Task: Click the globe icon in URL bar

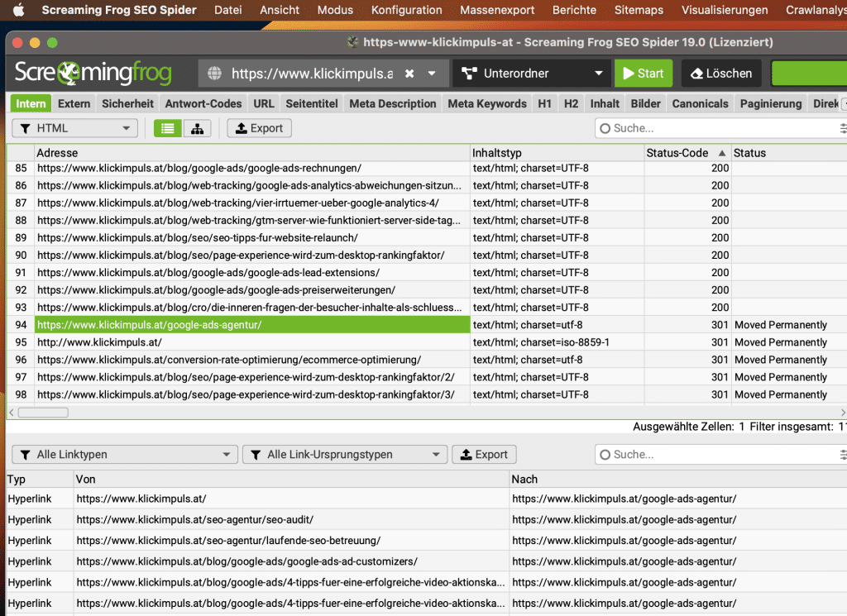Action: click(215, 74)
